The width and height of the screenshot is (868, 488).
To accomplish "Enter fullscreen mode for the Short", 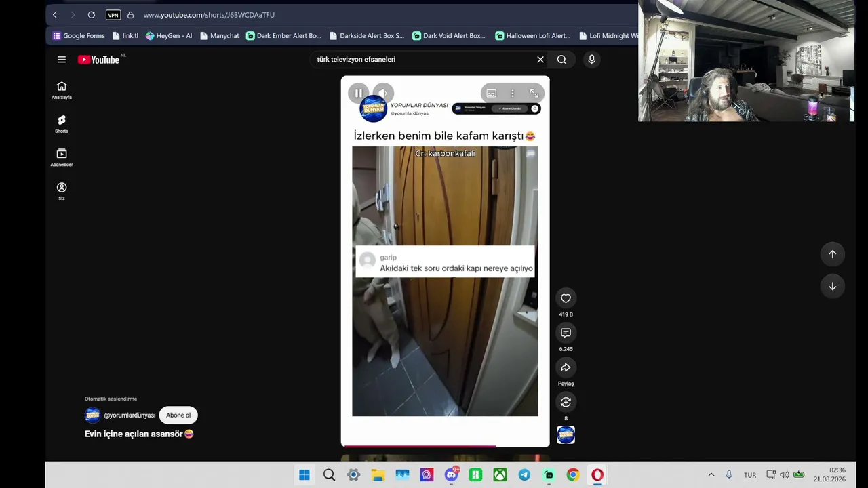I will pos(534,93).
